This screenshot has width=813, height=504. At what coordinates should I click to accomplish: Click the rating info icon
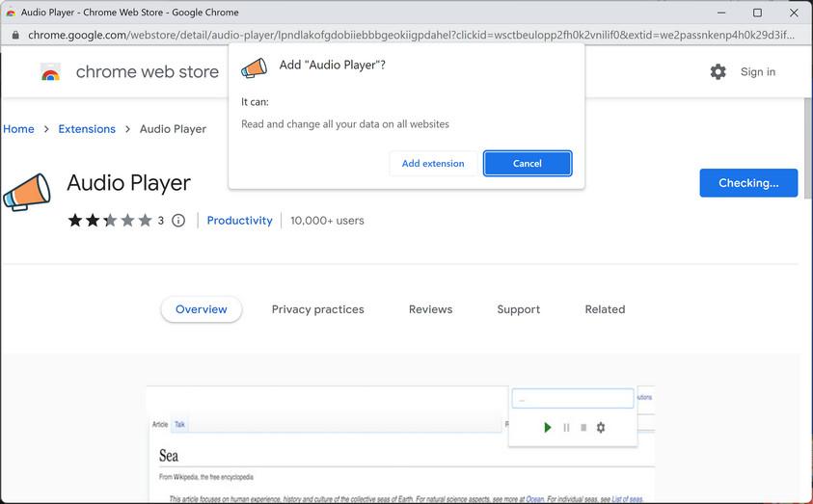178,221
